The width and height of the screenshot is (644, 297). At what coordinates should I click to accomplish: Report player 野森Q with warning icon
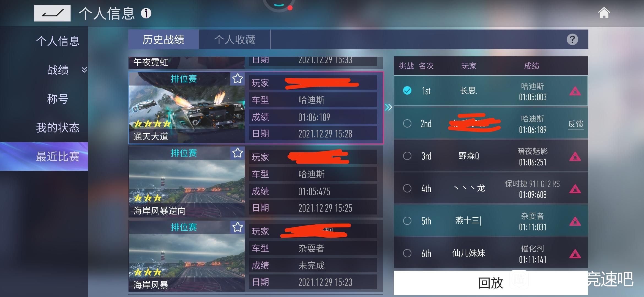point(575,156)
